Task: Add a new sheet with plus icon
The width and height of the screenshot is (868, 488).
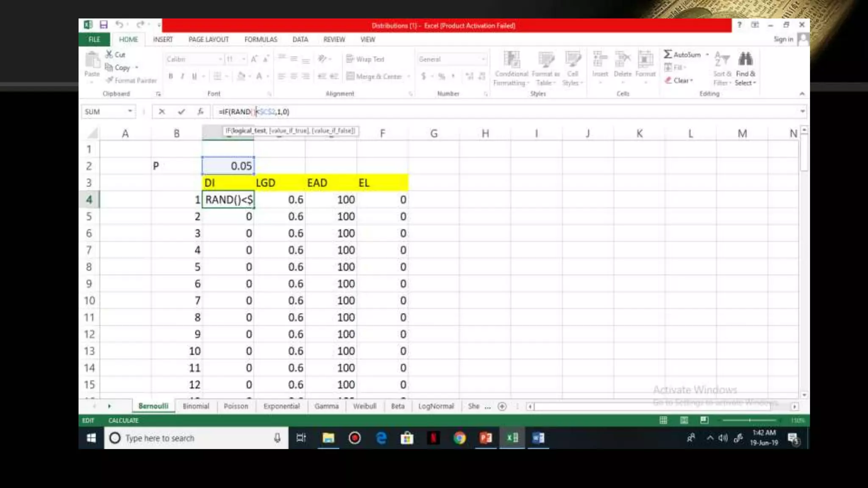Action: point(502,407)
